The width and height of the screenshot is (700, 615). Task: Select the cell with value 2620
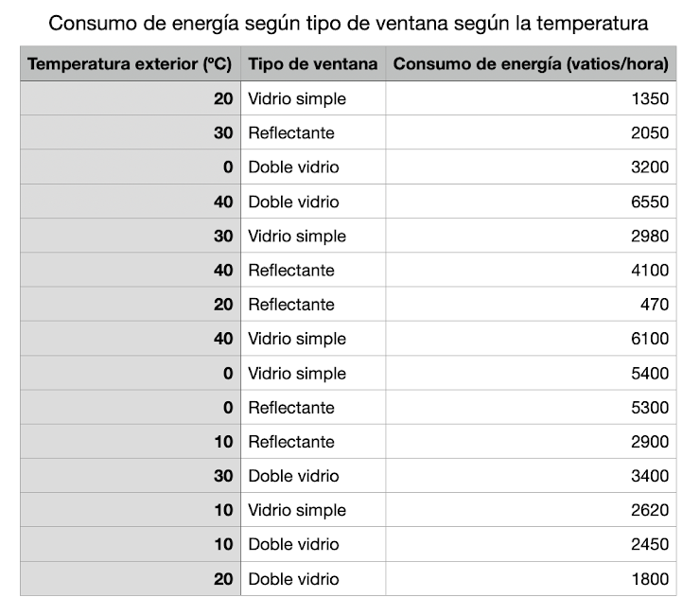531,510
